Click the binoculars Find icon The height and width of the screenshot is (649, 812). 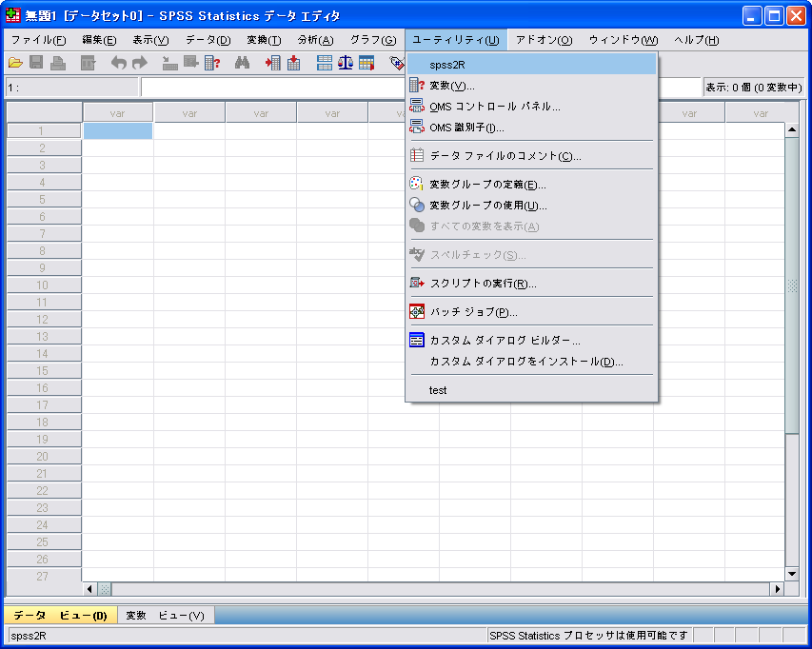click(242, 63)
